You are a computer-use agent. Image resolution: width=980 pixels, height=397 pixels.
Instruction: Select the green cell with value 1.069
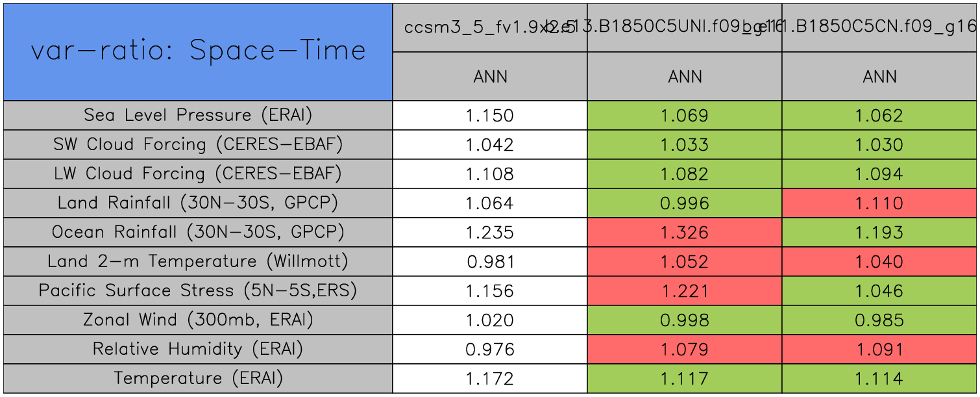pos(685,116)
